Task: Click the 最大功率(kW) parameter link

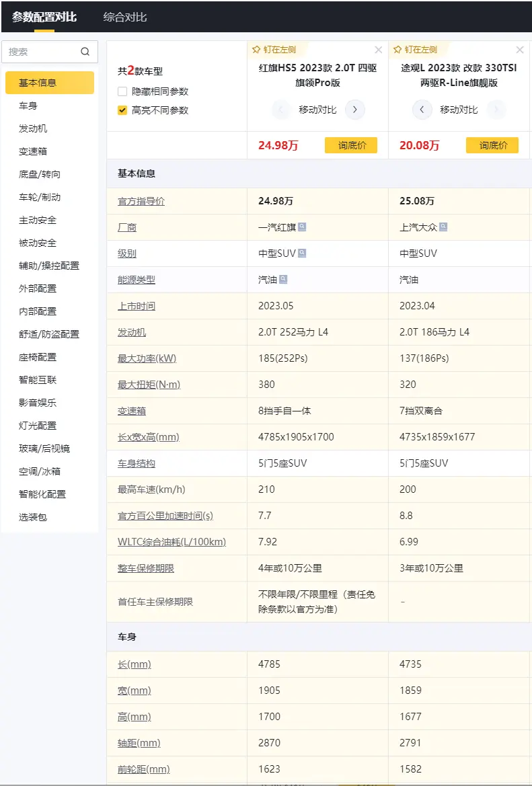Action: 147,358
